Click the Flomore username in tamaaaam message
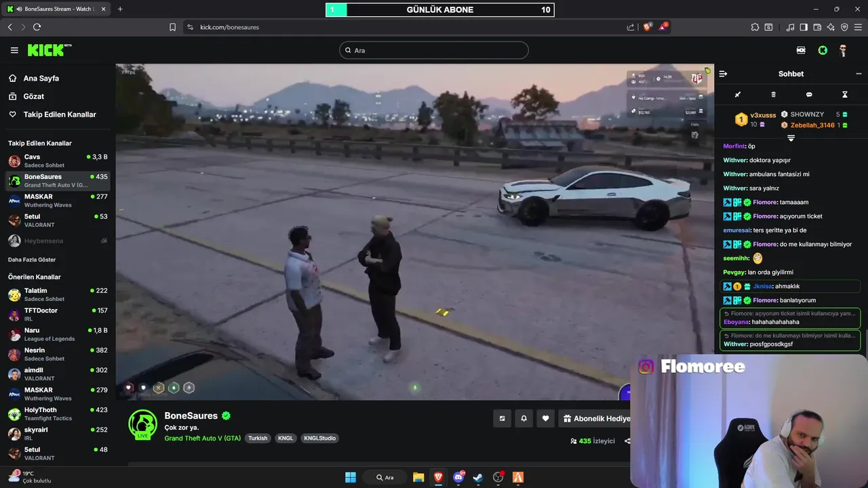The width and height of the screenshot is (868, 488). (765, 202)
